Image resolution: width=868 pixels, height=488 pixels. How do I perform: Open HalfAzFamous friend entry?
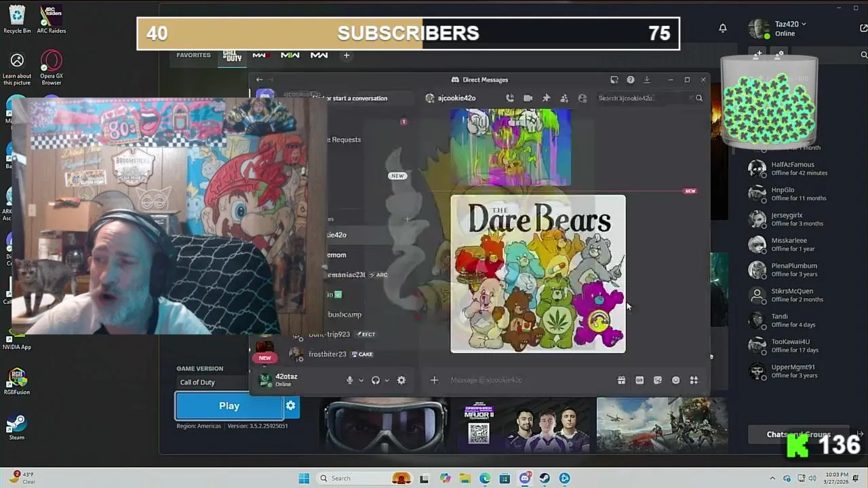pos(800,168)
